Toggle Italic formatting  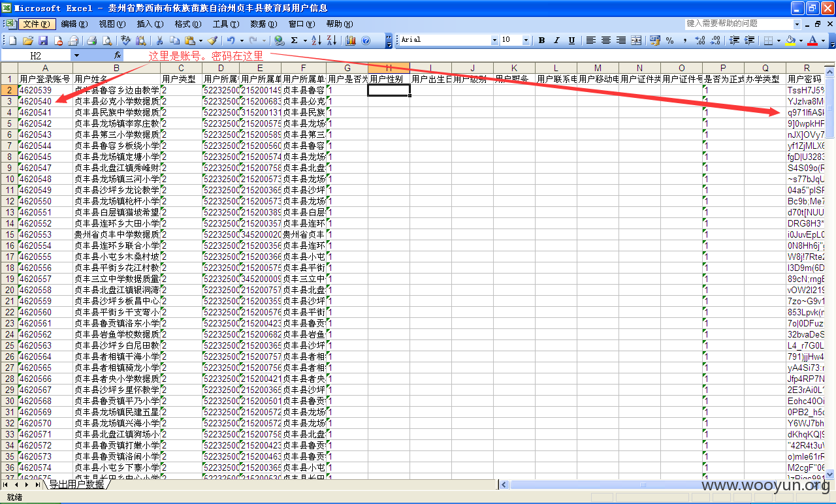[556, 40]
